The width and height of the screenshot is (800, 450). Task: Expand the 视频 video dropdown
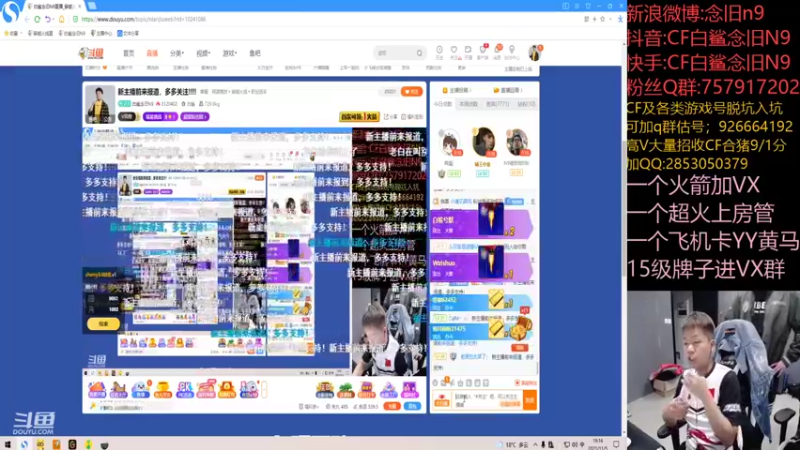point(203,53)
